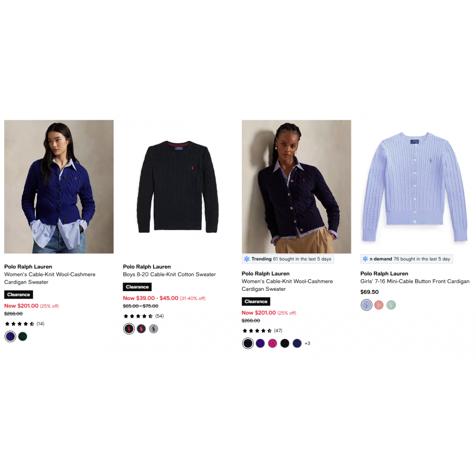The width and height of the screenshot is (476, 476).
Task: Select the coral swatch for Girls' cardigan
Action: 379,305
